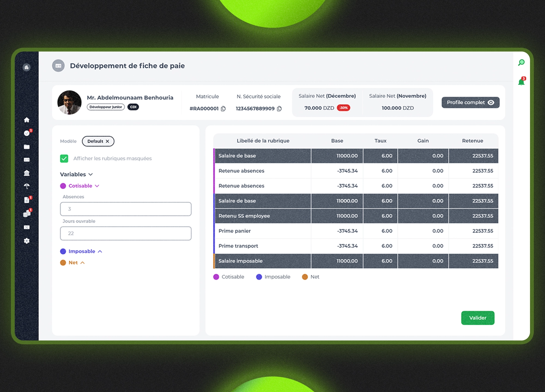The image size is (545, 392).
Task: Click Retenue value of Salaire imposable row
Action: (483, 261)
